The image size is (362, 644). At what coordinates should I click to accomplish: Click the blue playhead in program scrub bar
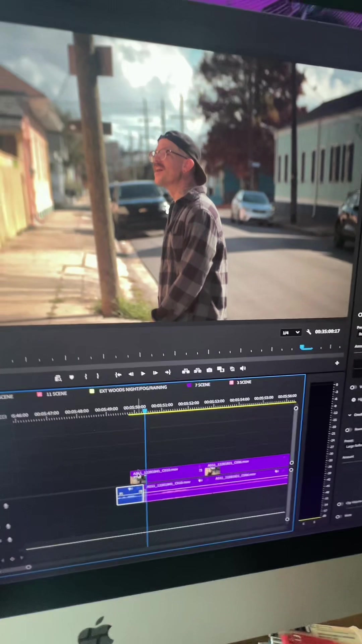point(306,347)
